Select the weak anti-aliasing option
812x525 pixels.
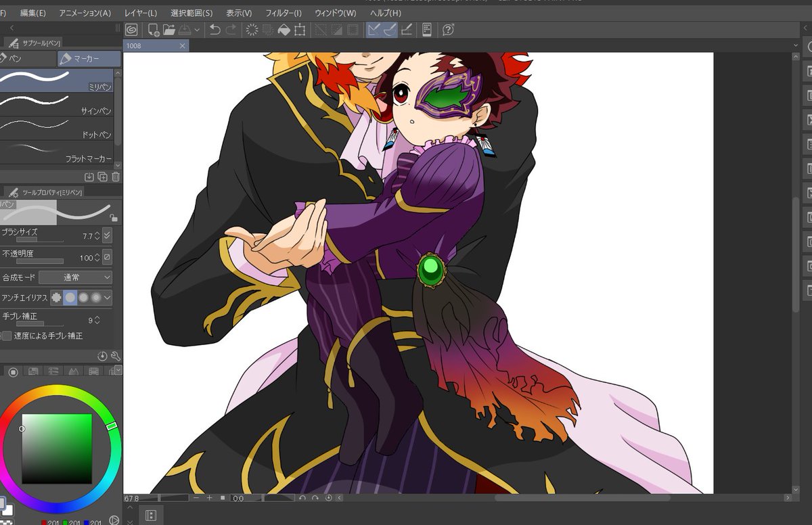pyautogui.click(x=70, y=297)
